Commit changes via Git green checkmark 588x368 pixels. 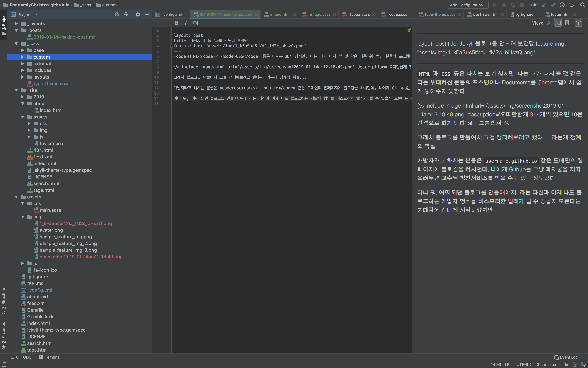(553, 5)
